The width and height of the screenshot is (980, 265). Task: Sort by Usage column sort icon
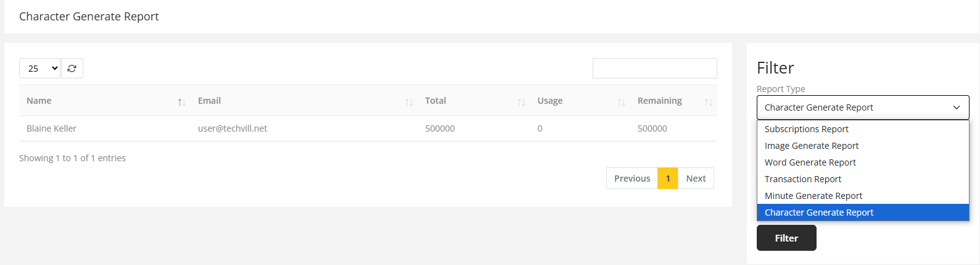click(x=621, y=102)
